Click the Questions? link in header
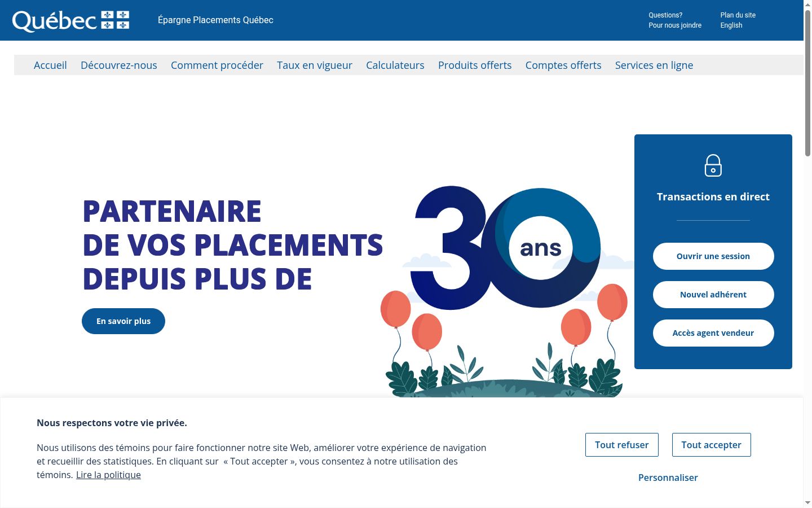This screenshot has width=812, height=508. click(665, 15)
